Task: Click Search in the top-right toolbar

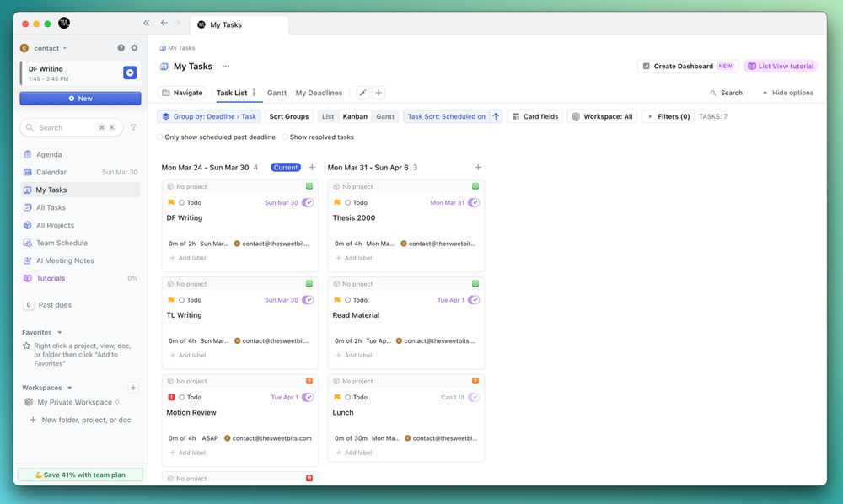Action: 727,93
